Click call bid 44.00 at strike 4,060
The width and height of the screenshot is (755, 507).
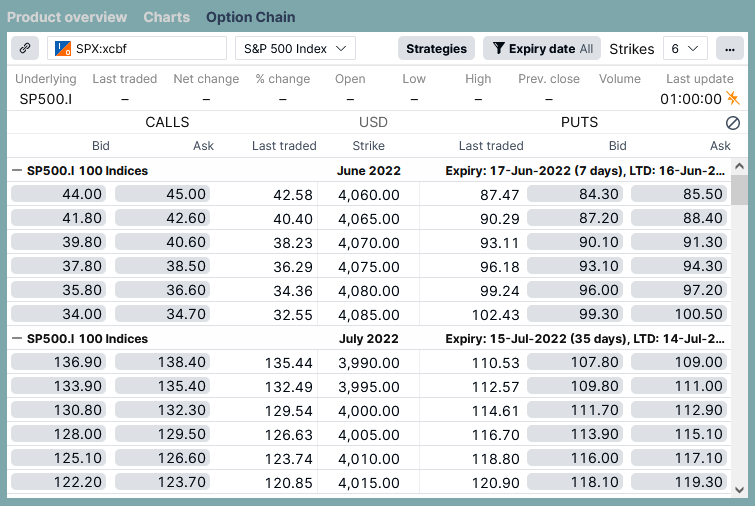click(59, 194)
